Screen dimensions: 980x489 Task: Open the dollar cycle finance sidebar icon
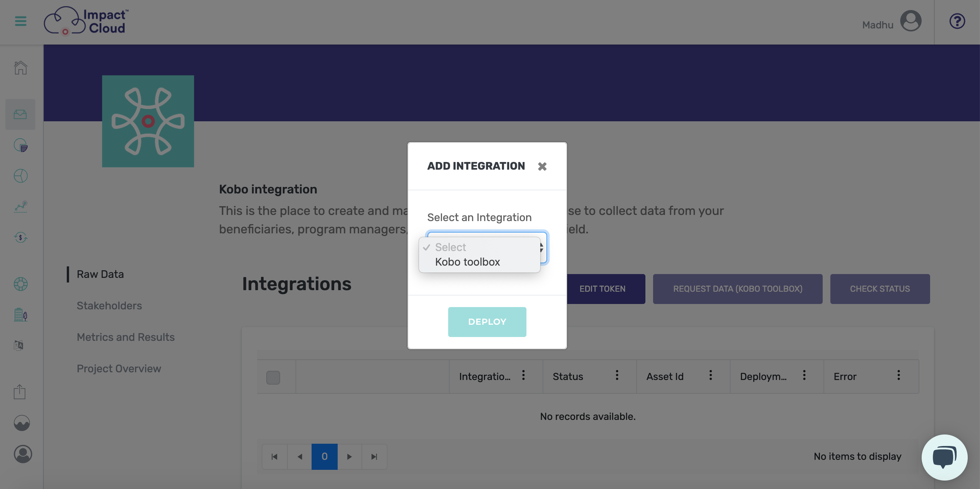tap(21, 237)
